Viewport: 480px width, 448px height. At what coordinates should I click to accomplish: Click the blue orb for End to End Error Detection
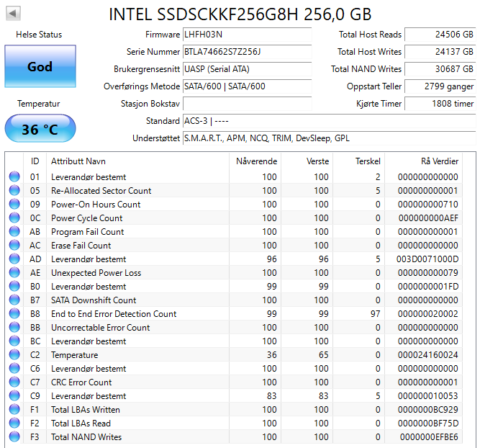click(14, 314)
